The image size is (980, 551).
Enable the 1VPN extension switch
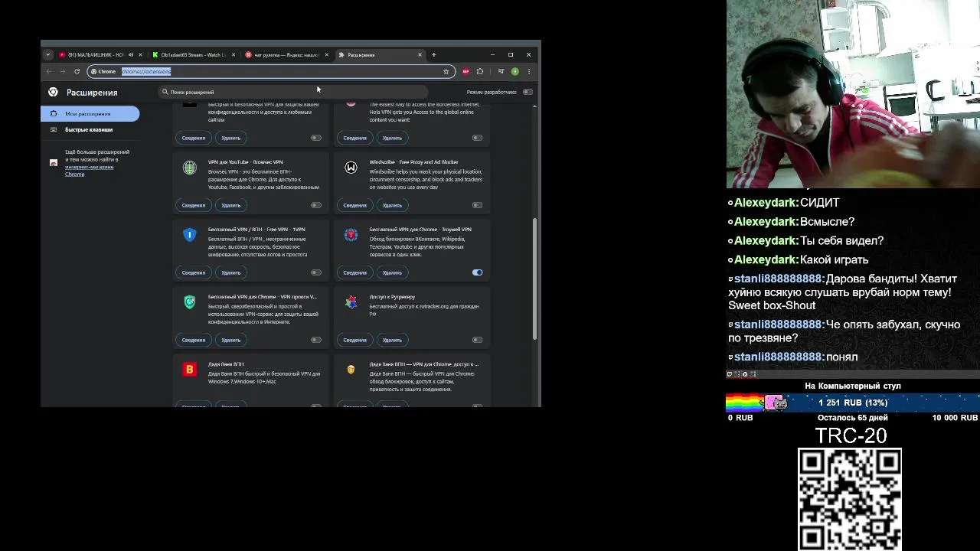(316, 272)
